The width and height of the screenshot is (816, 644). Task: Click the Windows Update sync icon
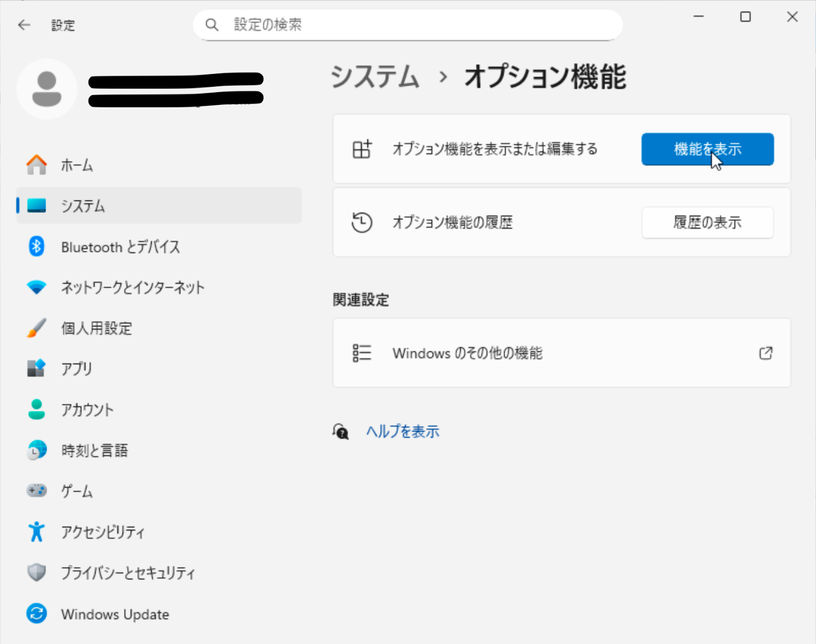(x=37, y=614)
